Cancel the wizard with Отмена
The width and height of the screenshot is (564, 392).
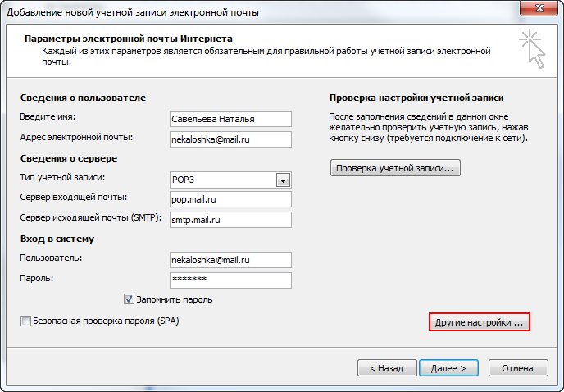[518, 368]
